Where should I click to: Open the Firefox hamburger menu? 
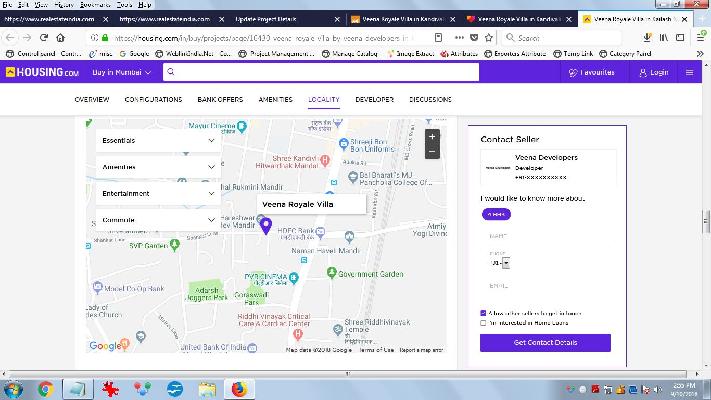point(701,37)
